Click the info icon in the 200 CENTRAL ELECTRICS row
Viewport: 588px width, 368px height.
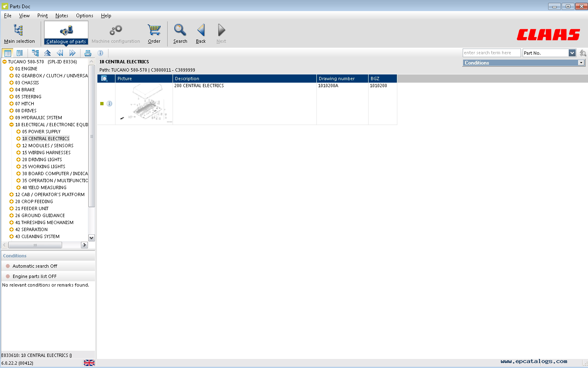pyautogui.click(x=109, y=104)
